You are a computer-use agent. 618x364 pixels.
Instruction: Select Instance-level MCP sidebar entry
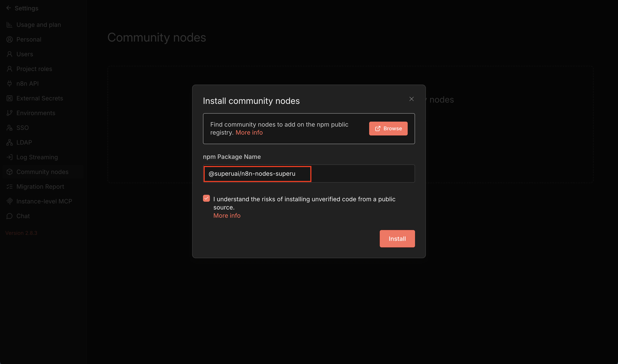click(x=44, y=201)
